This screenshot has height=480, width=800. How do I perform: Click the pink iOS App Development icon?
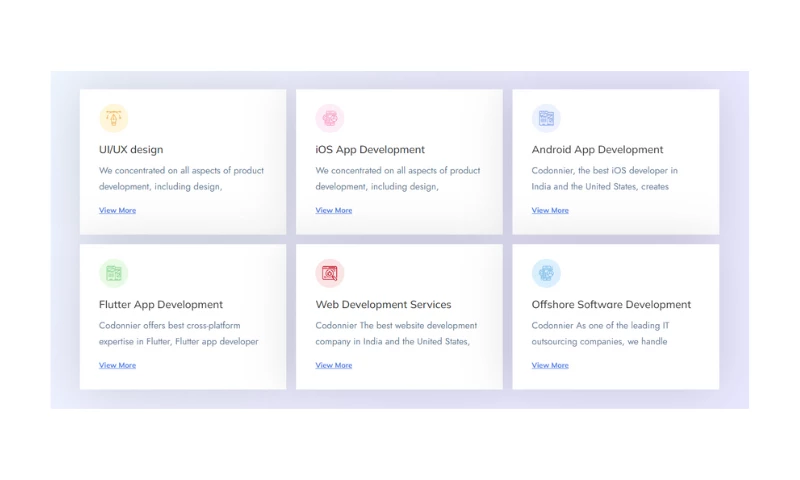330,118
